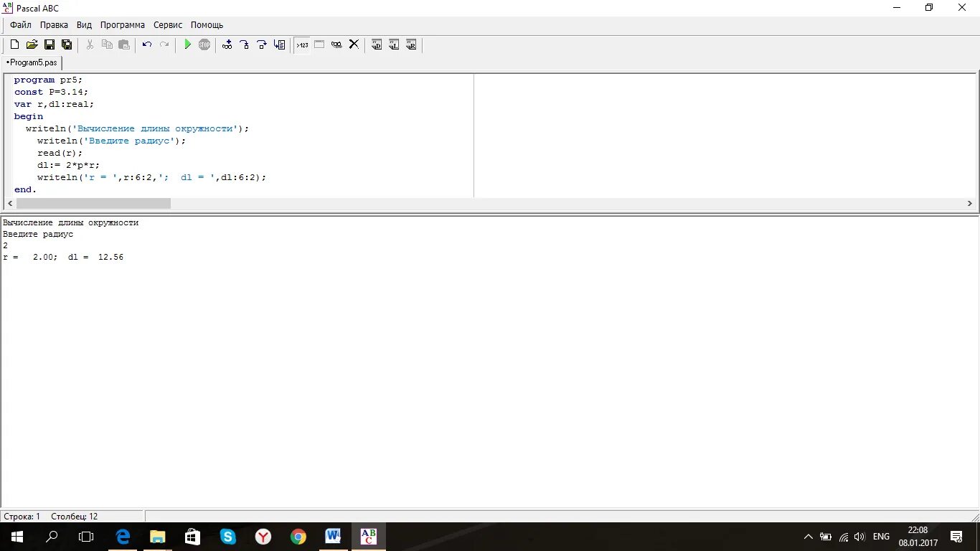This screenshot has height=551, width=980.
Task: Open the Файл menu
Action: (21, 25)
